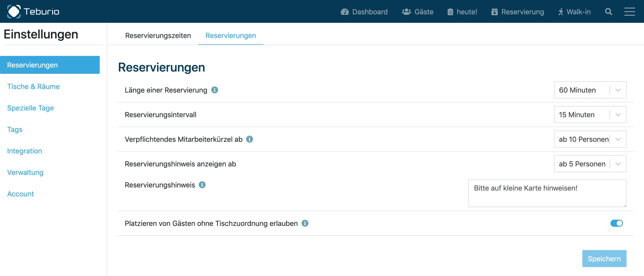Select Spezielle Tage in the sidebar

(30, 108)
